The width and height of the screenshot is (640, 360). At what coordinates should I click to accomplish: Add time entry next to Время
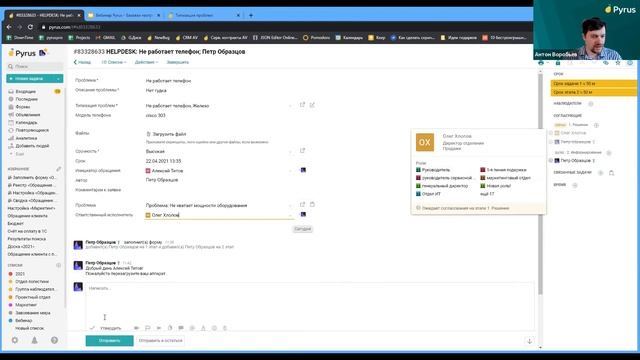tap(575, 185)
